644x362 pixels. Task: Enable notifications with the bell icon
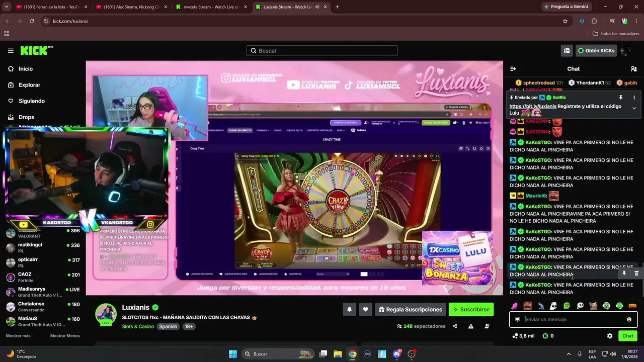coord(349,310)
